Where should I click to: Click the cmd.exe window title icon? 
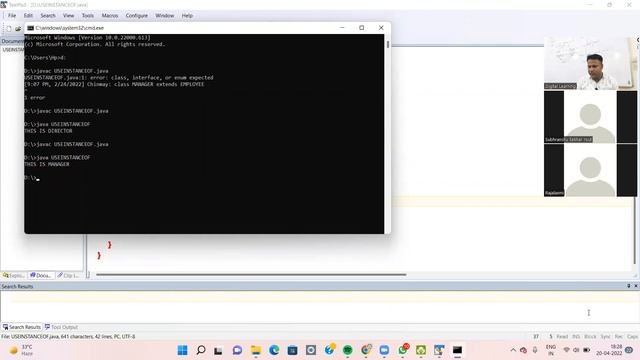(x=31, y=28)
